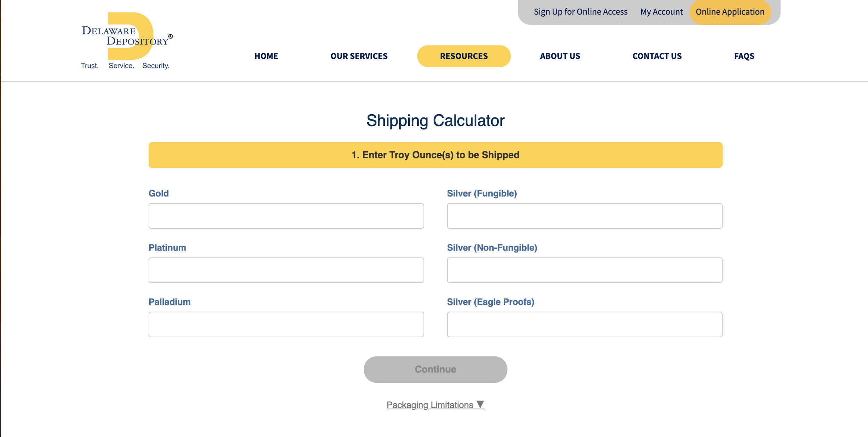
Task: Select the Resources navigation tab
Action: [464, 56]
